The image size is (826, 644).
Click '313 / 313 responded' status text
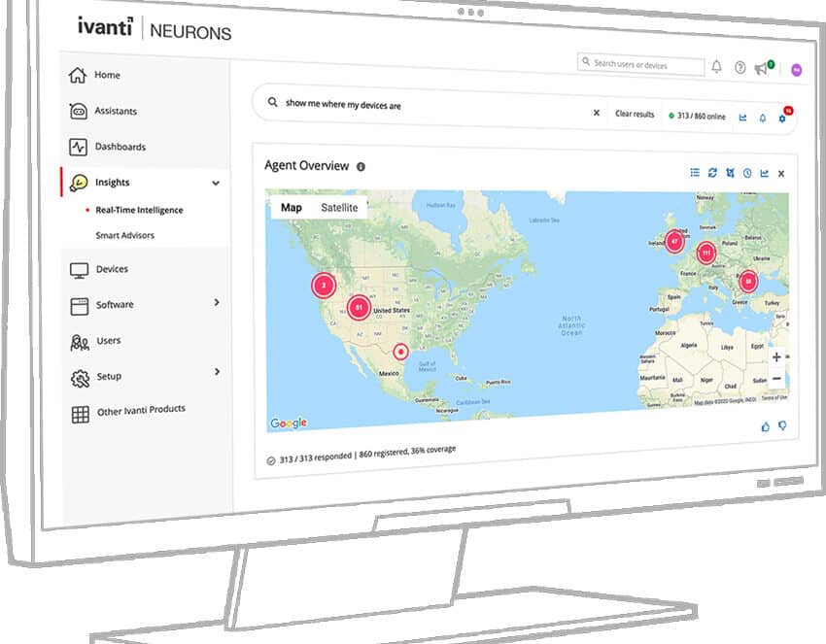(x=316, y=458)
